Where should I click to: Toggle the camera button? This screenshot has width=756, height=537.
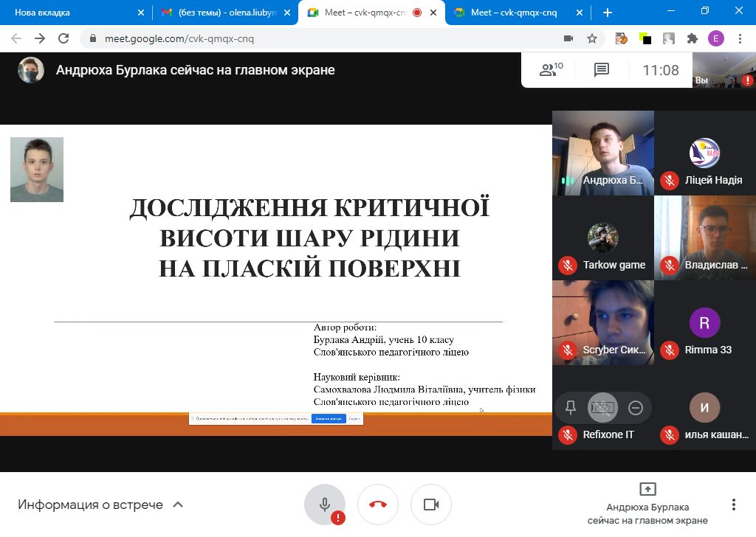(x=431, y=505)
